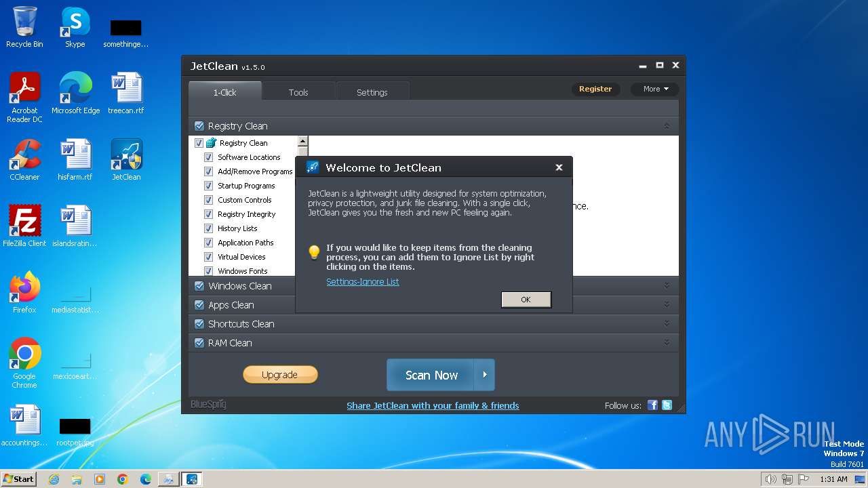The image size is (868, 488).
Task: Close the Welcome to JetClean dialog
Action: point(559,167)
